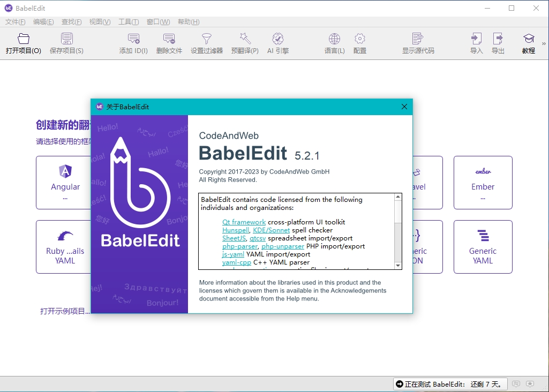Click the trial status 正在测试 BabelEdit button
The width and height of the screenshot is (549, 392).
click(450, 385)
